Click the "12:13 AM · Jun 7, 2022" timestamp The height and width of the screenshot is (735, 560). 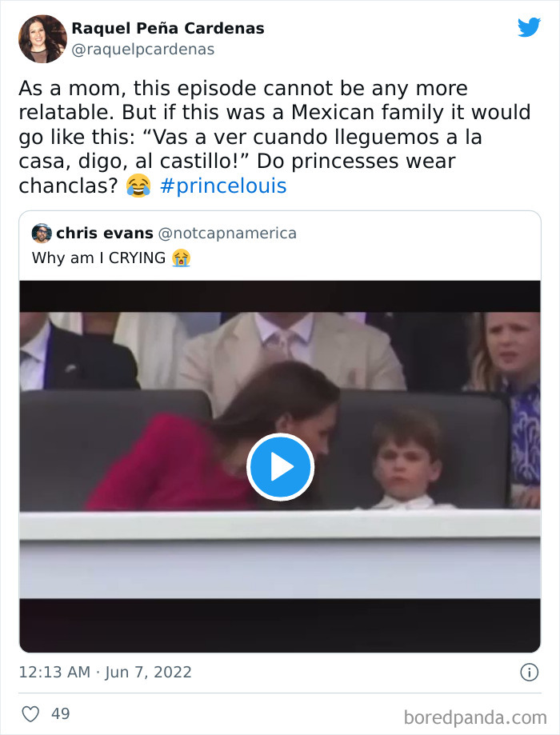(105, 672)
